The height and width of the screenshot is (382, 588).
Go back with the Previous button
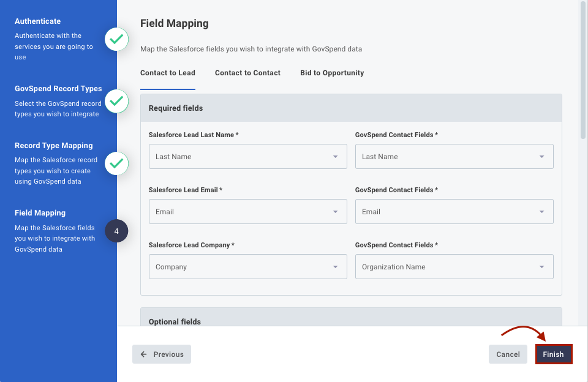(x=162, y=354)
